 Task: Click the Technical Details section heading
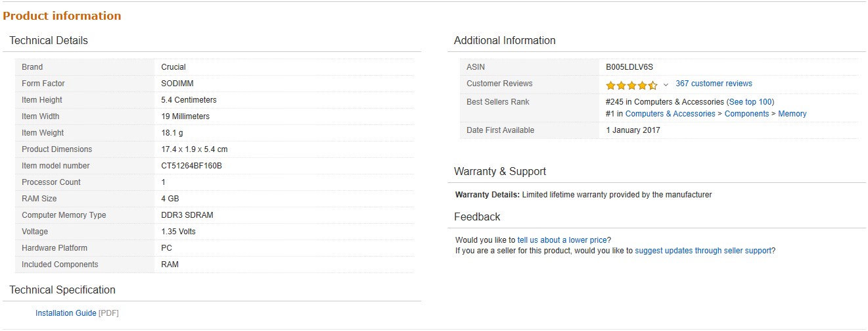pos(49,41)
